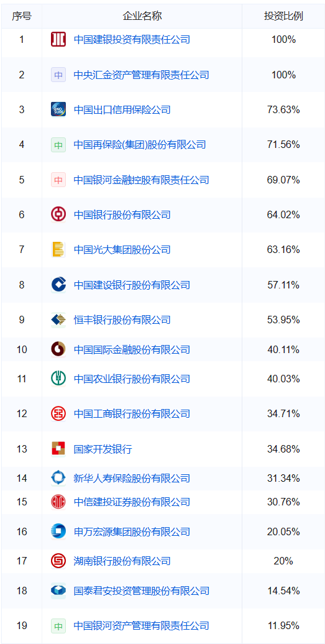This screenshot has height=644, width=325.
Task: Click the 中国银行 red circular logo
Action: pos(58,214)
